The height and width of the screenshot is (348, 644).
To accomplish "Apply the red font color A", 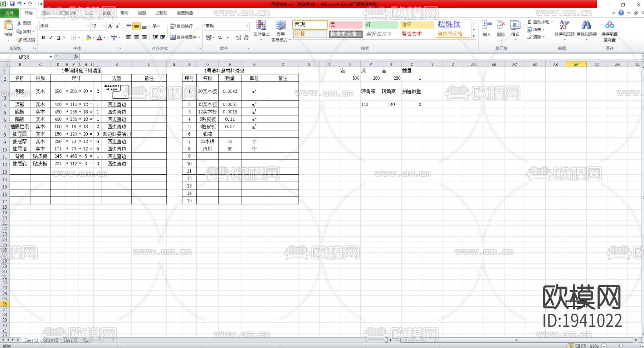I will (x=99, y=38).
